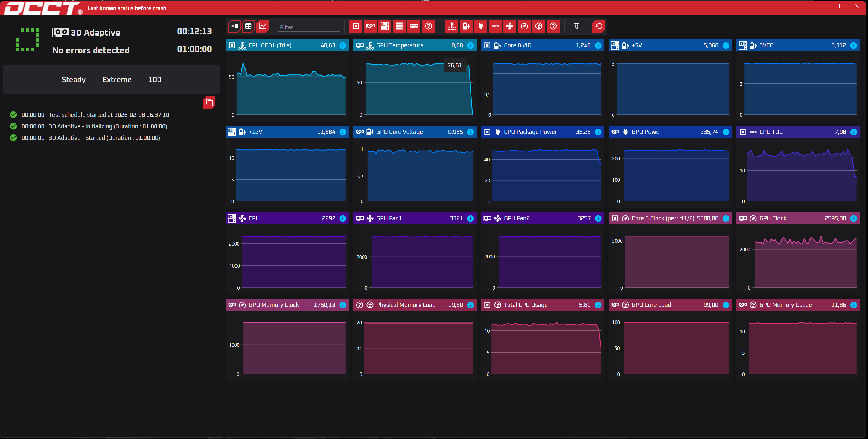Open info for +12V sensor
This screenshot has height=439, width=868.
[x=343, y=132]
